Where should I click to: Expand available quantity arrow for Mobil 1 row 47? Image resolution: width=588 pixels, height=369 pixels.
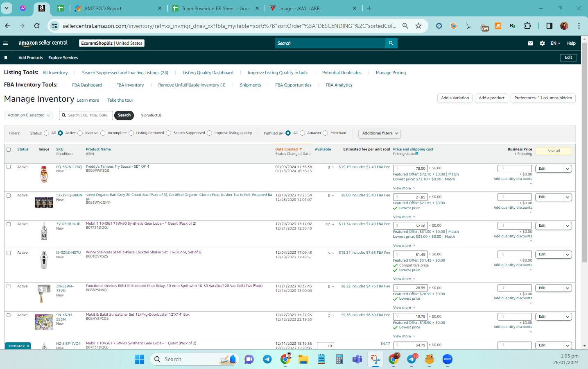pos(333,224)
